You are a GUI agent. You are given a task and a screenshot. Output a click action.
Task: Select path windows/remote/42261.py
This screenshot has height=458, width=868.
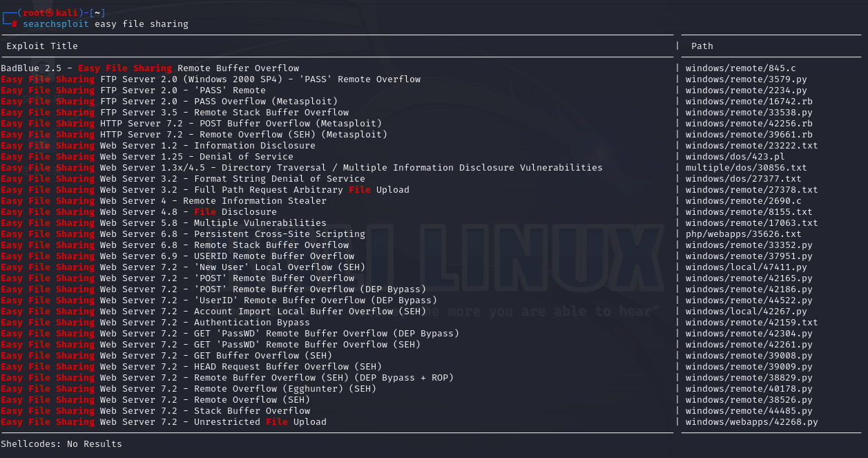(x=749, y=345)
